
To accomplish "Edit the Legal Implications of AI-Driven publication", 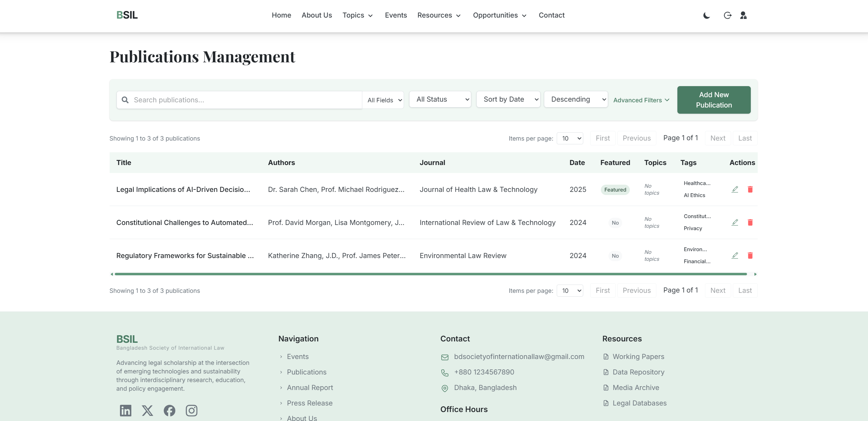I will pos(735,189).
